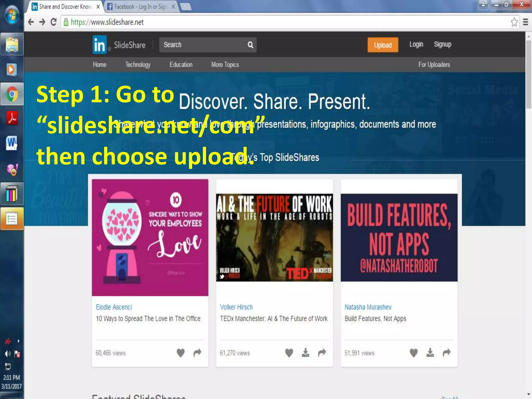Download the Build Features, Not Apps slideshow

[x=430, y=353]
